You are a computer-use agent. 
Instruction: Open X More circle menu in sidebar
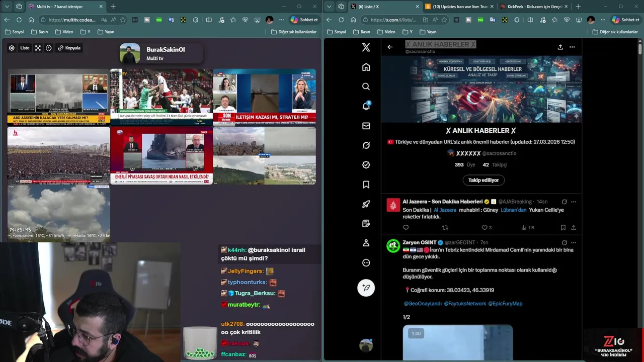coord(366,262)
